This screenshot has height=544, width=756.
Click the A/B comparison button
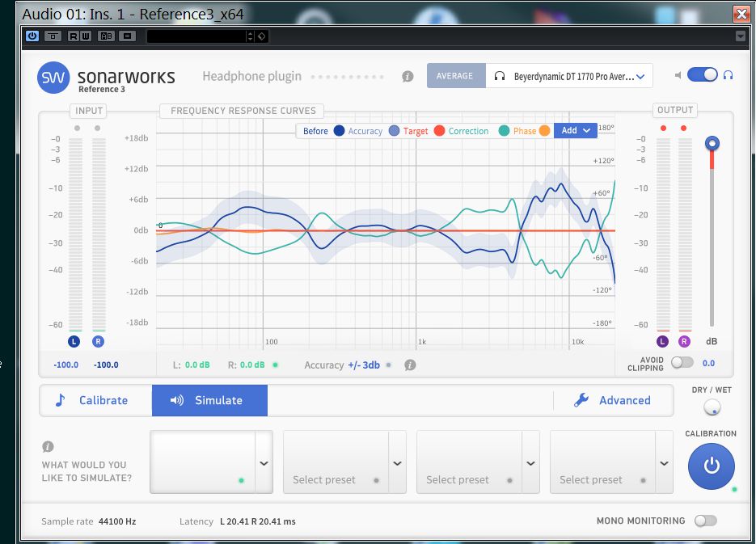(106, 36)
